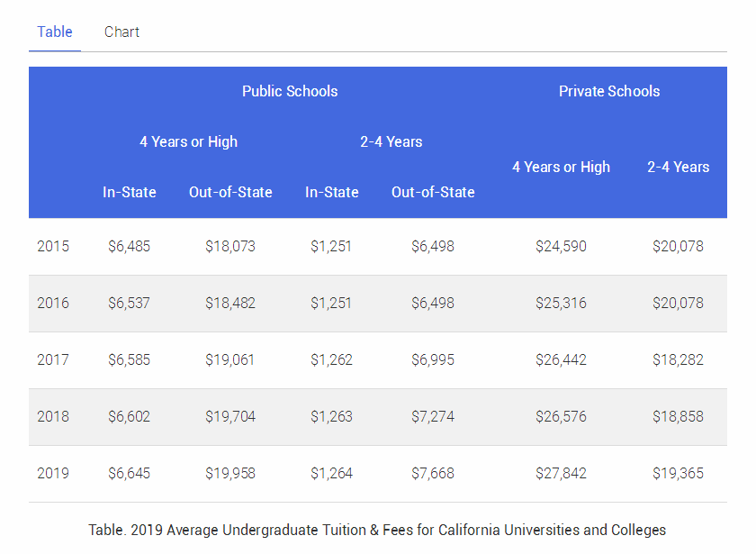
Task: Click the $19,958 out-of-state value
Action: (229, 473)
